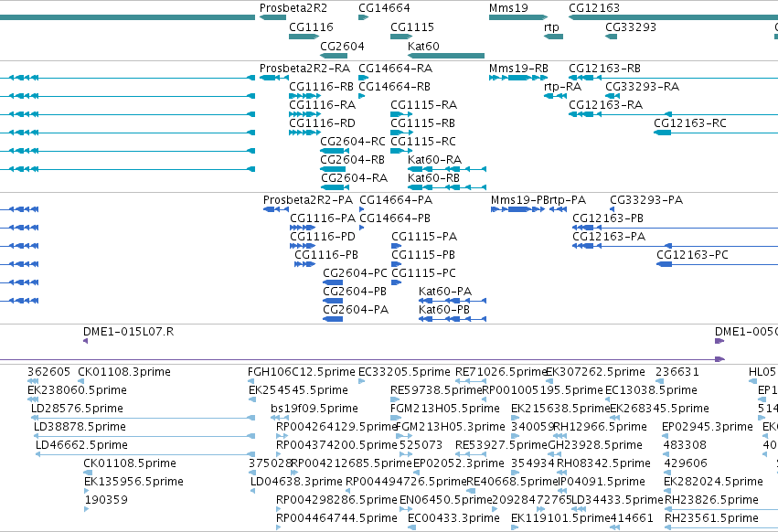The image size is (778, 532).
Task: Select transcript CG1116-RB
Action: click(321, 87)
